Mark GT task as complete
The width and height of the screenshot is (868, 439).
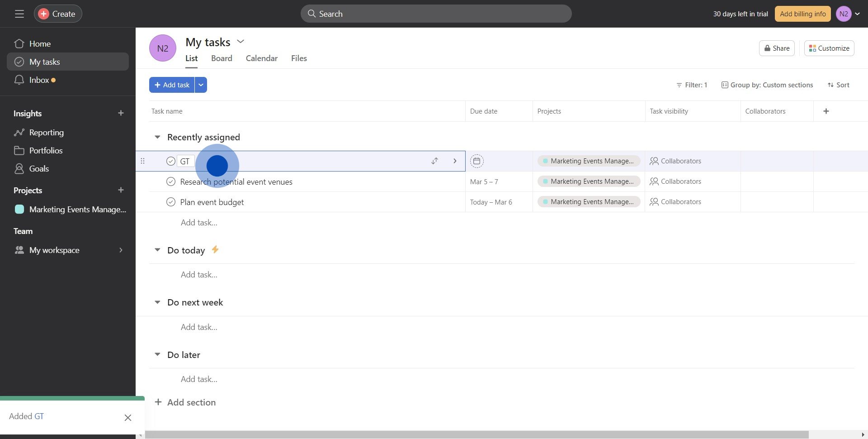171,161
